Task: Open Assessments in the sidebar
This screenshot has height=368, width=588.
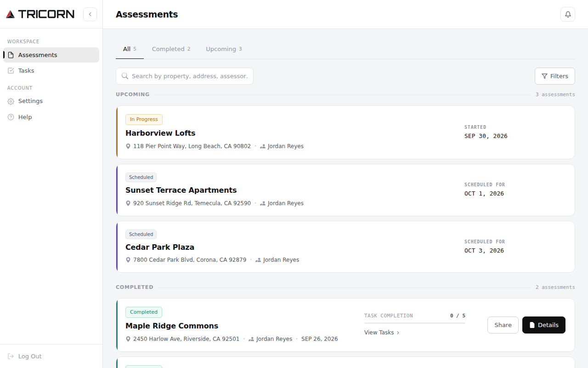Action: (51, 55)
